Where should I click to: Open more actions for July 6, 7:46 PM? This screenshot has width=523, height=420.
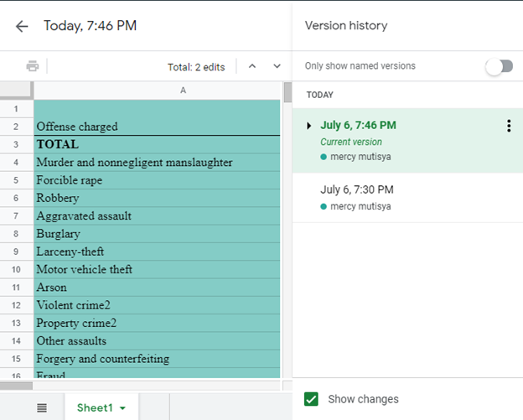pos(509,126)
